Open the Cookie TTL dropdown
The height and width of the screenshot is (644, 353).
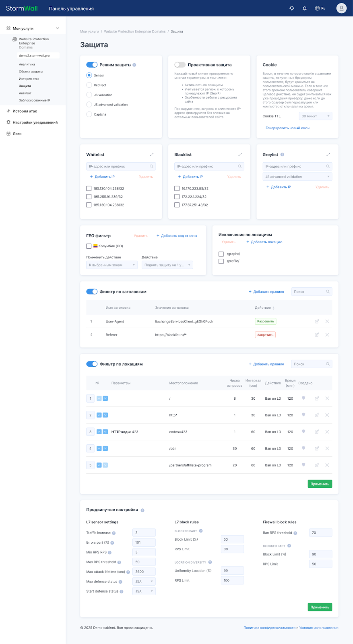[x=315, y=116]
